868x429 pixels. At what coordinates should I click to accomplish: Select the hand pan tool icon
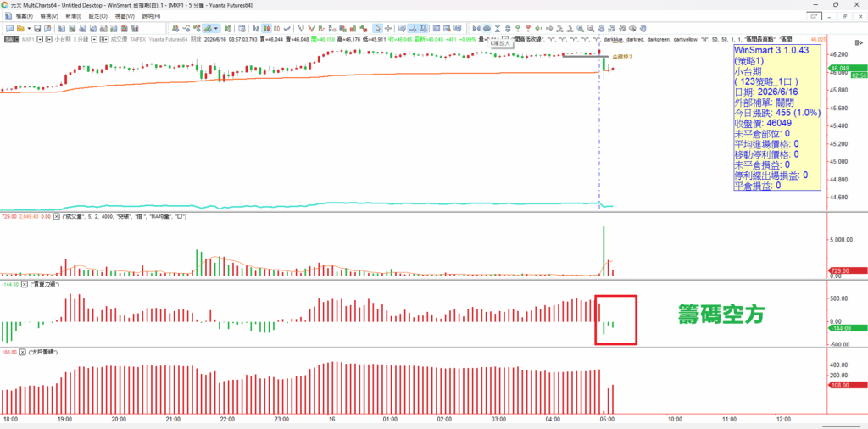[643, 28]
